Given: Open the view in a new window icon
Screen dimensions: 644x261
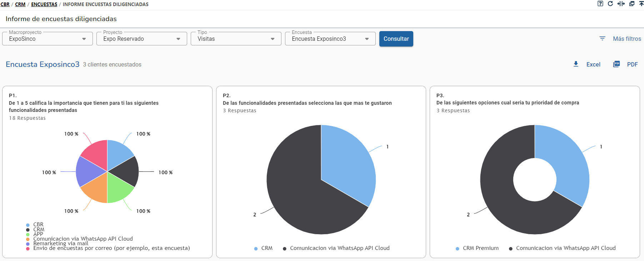Looking at the screenshot, I should [632, 4].
